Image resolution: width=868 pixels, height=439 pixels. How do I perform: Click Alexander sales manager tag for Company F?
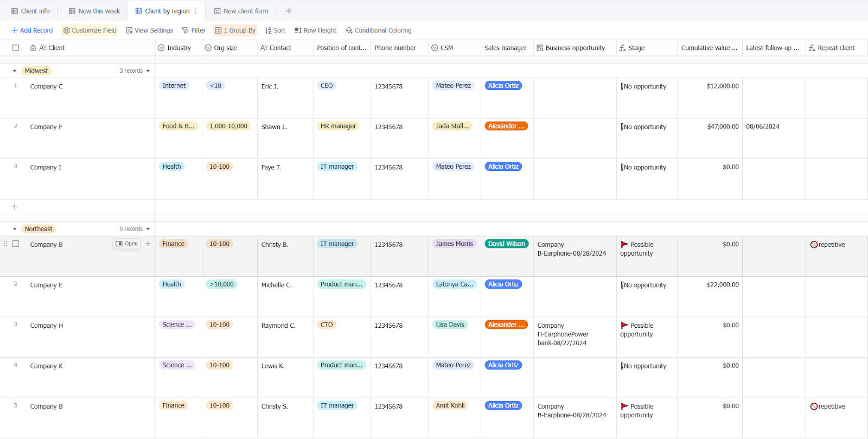click(506, 126)
